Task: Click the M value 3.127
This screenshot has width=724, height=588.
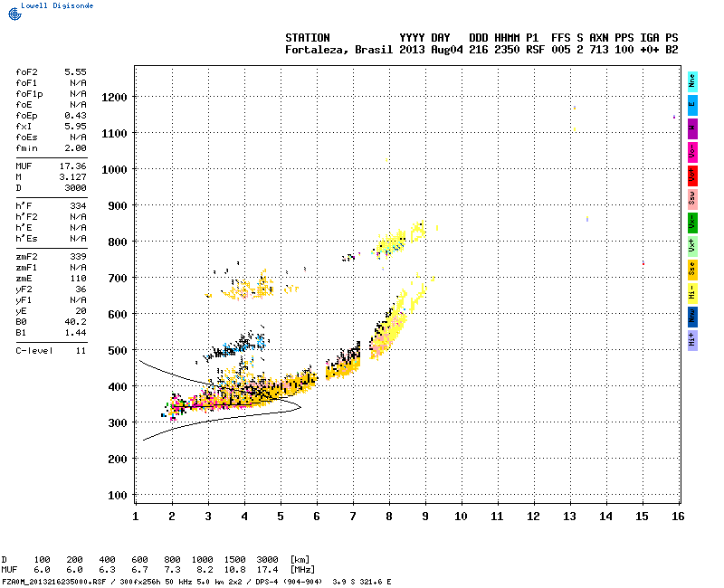Action: pos(72,176)
